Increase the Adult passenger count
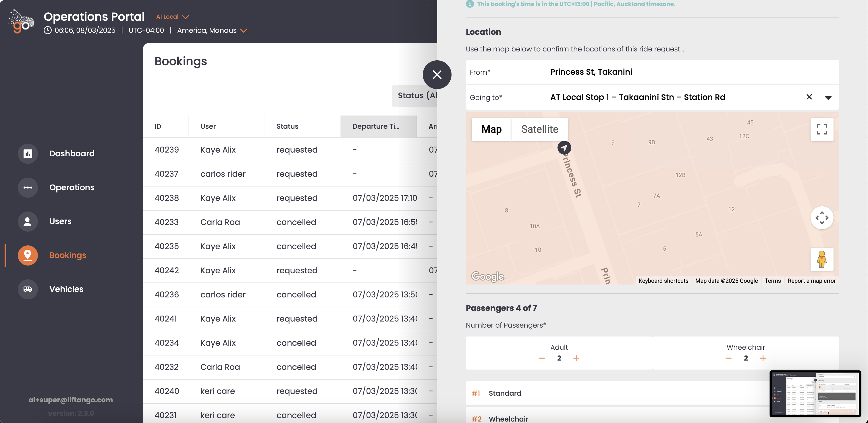This screenshot has width=868, height=423. (576, 358)
